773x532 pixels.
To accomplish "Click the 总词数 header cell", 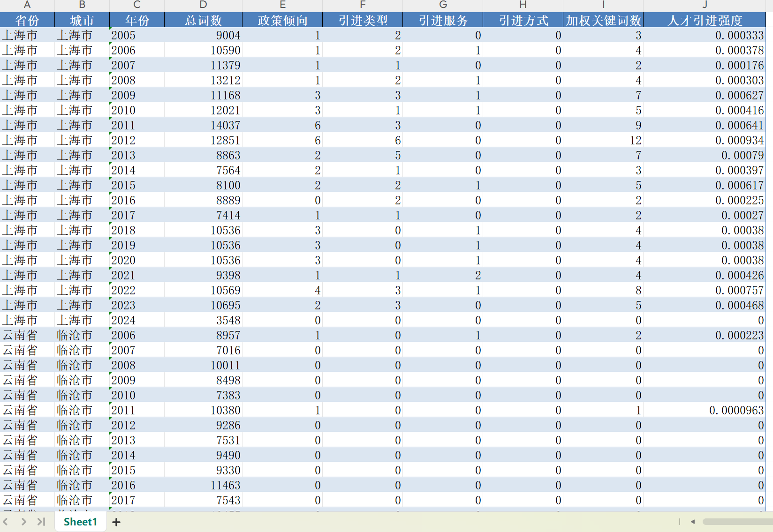I will pos(203,21).
